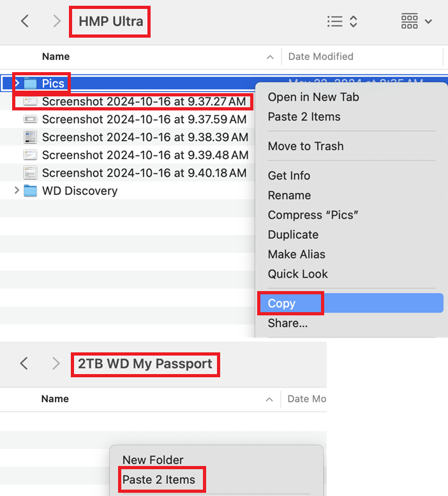Open the list view options control
Image resolution: width=448 pixels, height=496 pixels.
pyautogui.click(x=342, y=21)
